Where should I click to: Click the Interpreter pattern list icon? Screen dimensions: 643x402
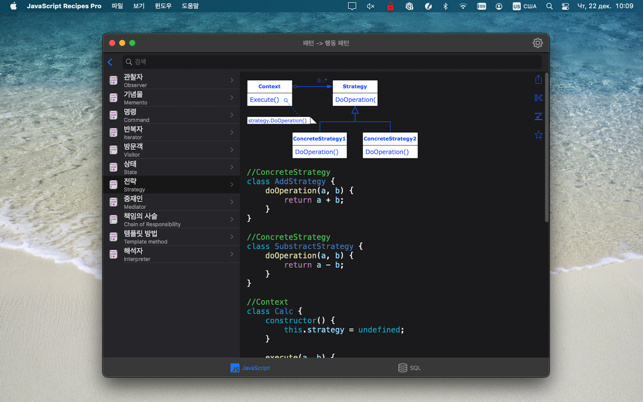pos(114,255)
